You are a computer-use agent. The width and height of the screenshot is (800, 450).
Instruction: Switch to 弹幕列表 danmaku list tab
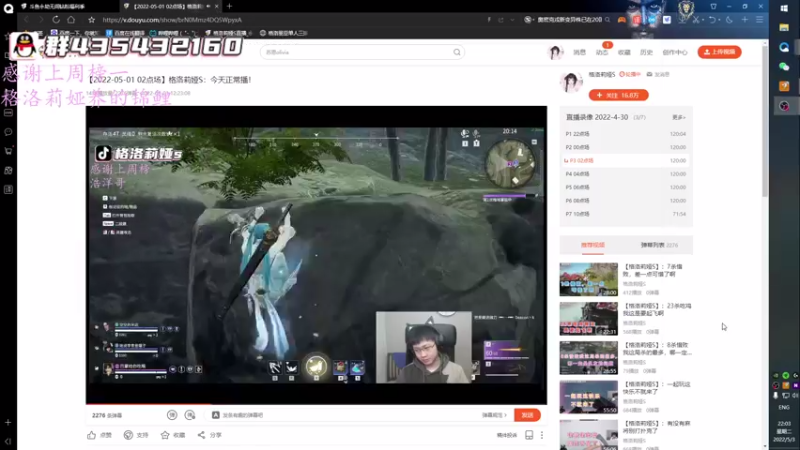pyautogui.click(x=659, y=245)
